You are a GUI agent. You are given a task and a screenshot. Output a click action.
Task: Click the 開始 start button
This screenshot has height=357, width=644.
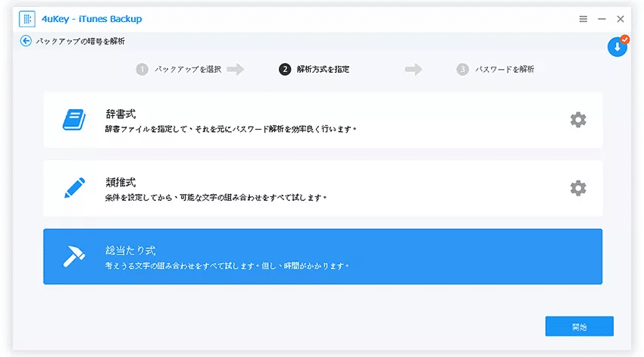pos(579,326)
